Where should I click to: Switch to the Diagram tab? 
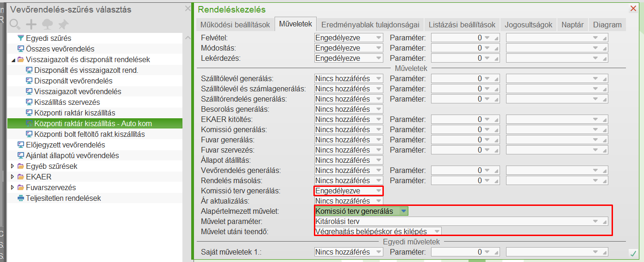click(x=607, y=25)
